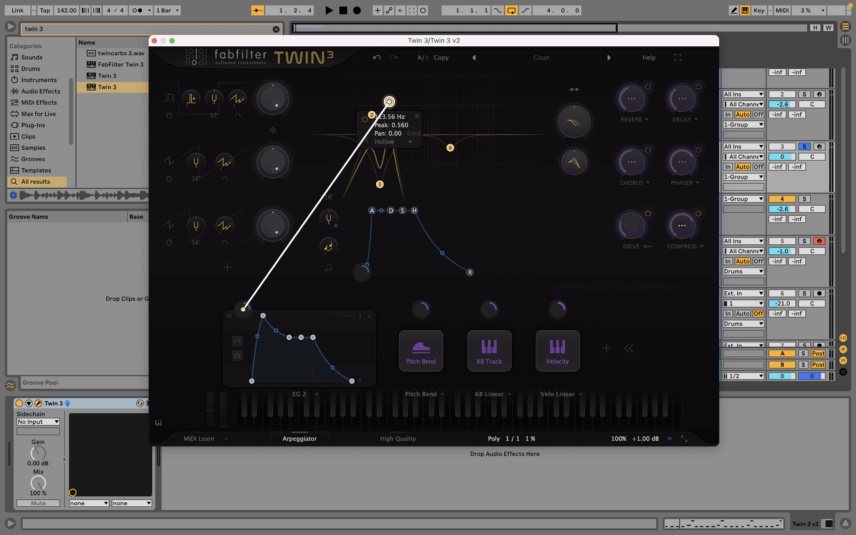Toggle the piano keyboard icon at bottom left
Viewport: 856px width, 535px height.
click(x=158, y=423)
